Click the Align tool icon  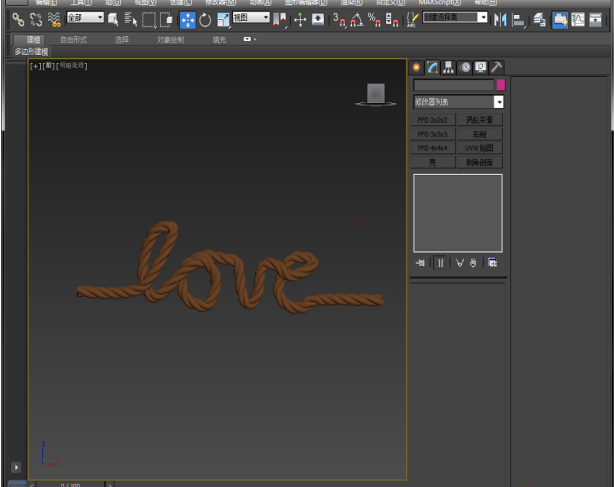click(518, 20)
